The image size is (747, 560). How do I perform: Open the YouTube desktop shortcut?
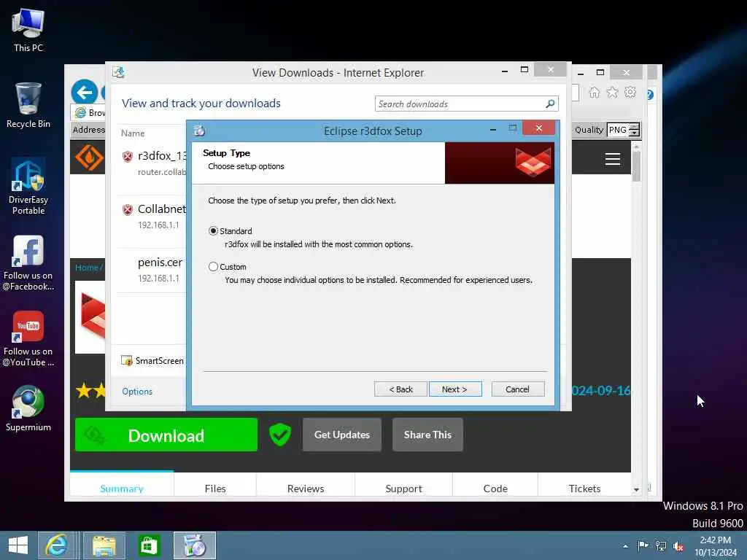pos(28,338)
